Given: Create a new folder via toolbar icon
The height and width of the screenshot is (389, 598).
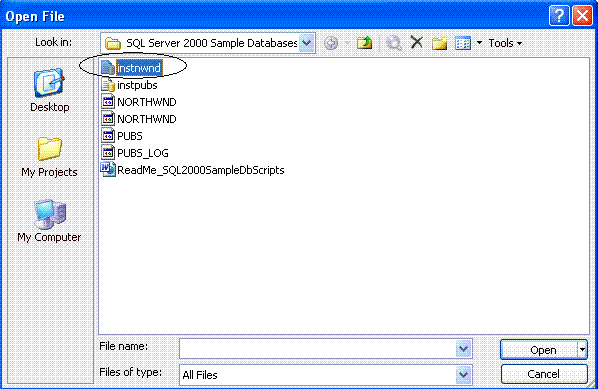Looking at the screenshot, I should pos(439,43).
